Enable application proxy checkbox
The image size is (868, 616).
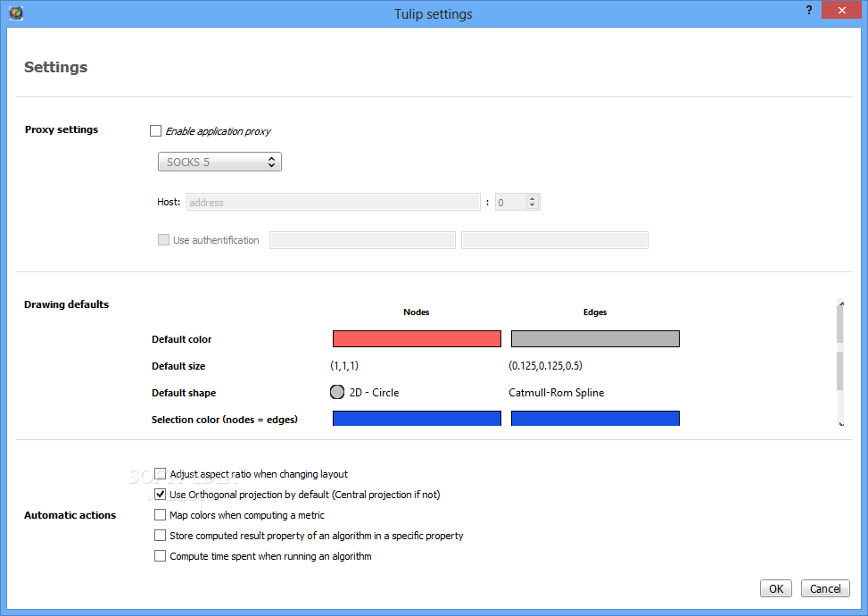click(155, 130)
